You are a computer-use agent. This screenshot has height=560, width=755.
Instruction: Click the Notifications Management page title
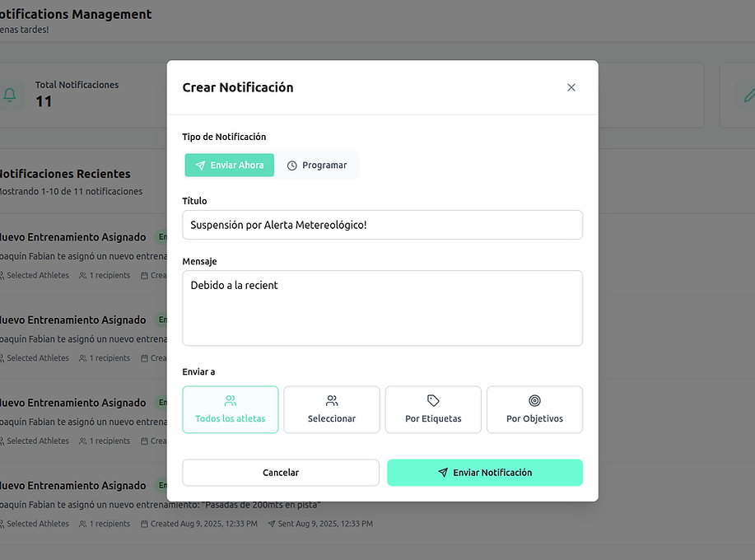tap(76, 15)
